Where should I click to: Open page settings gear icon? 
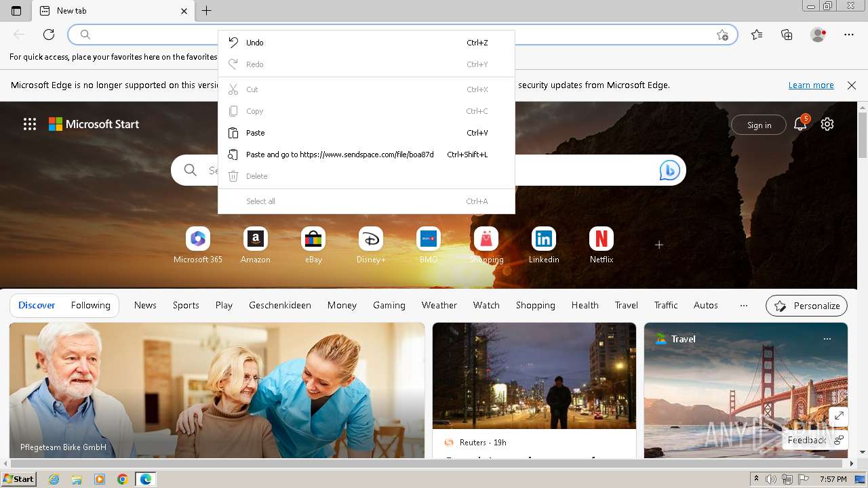[827, 124]
